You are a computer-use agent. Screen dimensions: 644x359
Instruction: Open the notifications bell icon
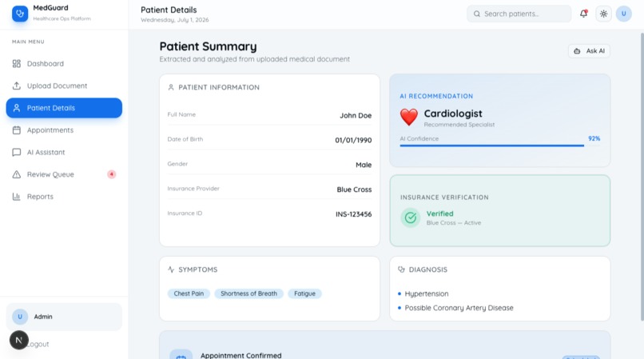coord(583,14)
